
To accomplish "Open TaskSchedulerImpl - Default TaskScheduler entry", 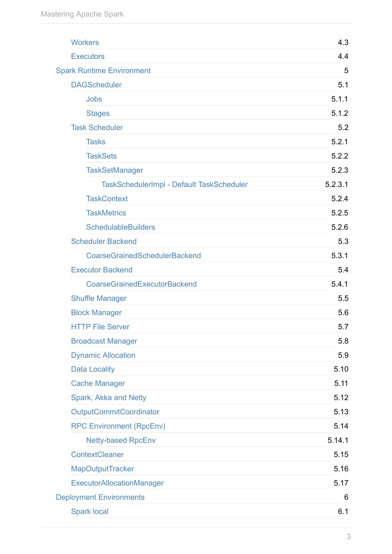I will 174,185.
